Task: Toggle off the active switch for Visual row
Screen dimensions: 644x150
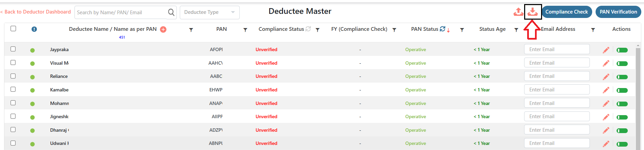Action: 622,64
